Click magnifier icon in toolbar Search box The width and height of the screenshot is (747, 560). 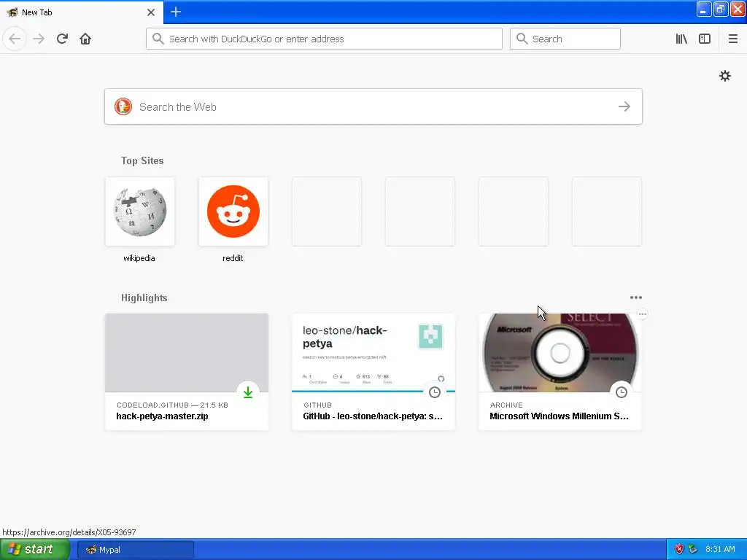pyautogui.click(x=522, y=39)
